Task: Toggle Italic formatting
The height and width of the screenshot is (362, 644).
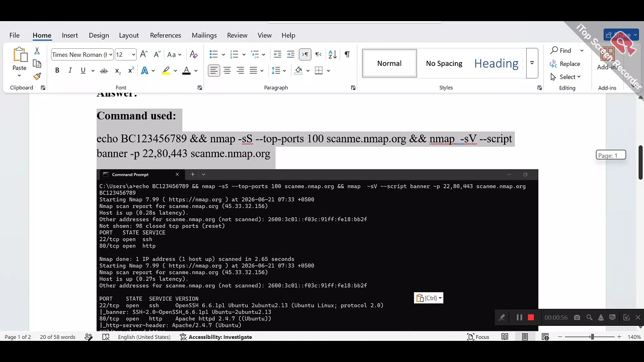Action: tap(70, 70)
